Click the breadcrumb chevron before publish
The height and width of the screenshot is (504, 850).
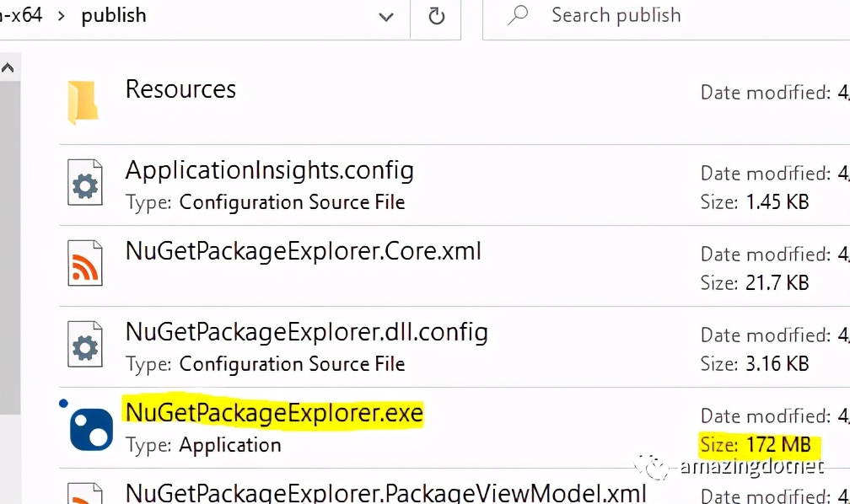pos(62,16)
